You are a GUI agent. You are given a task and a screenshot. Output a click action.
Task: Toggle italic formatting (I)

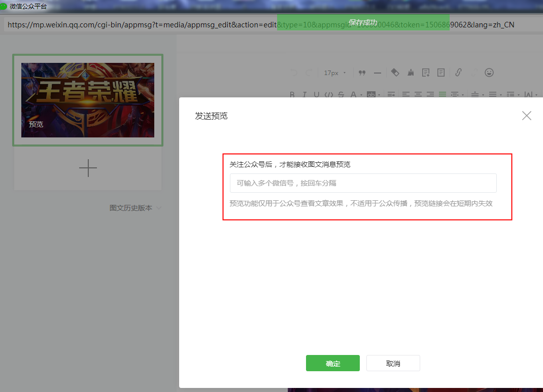click(x=304, y=94)
